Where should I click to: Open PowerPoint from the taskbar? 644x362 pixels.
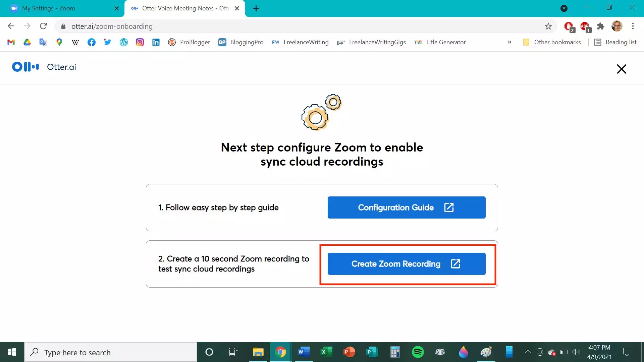[349, 352]
